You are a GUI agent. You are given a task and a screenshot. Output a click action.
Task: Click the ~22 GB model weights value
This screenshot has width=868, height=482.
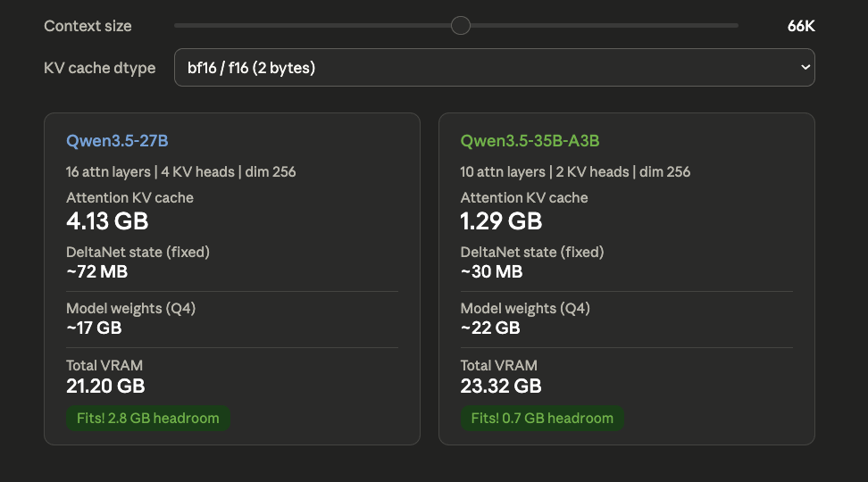489,328
